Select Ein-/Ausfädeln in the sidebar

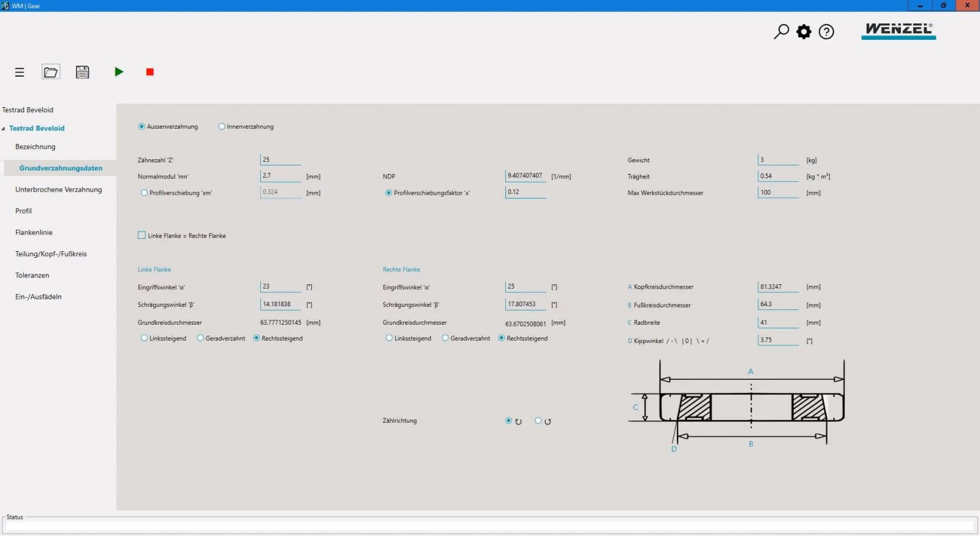coord(38,296)
